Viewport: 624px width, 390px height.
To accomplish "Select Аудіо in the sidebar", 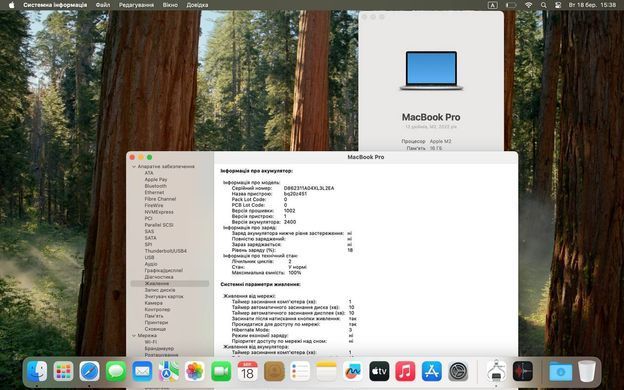I will [151, 264].
